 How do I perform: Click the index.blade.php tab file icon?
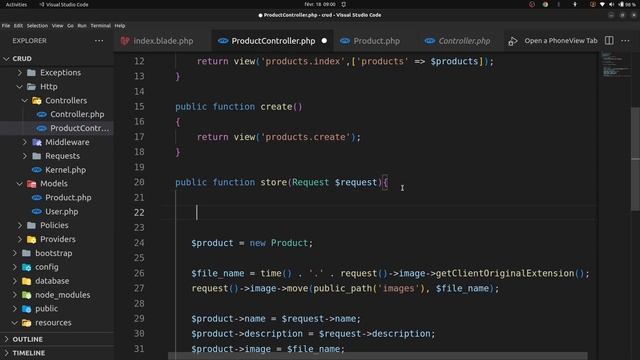[125, 41]
